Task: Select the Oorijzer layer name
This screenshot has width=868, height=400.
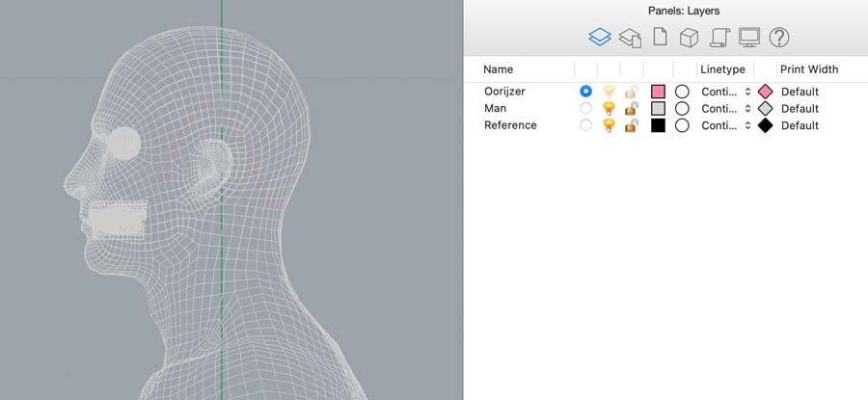Action: (504, 92)
